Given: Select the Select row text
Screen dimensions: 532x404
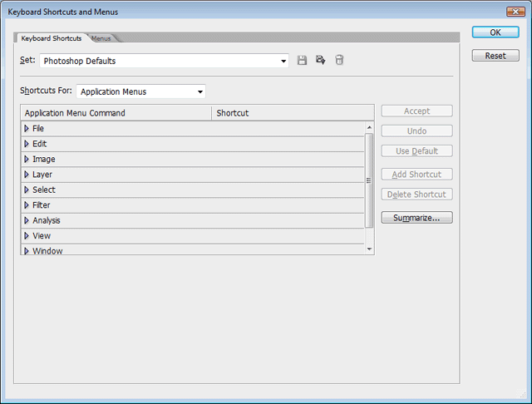Looking at the screenshot, I should click(x=44, y=190).
